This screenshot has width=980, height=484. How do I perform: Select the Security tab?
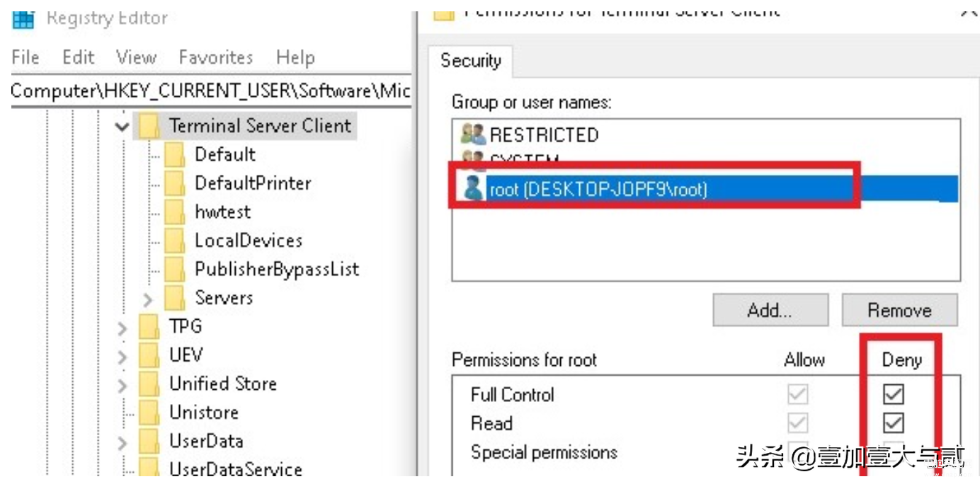tap(470, 61)
